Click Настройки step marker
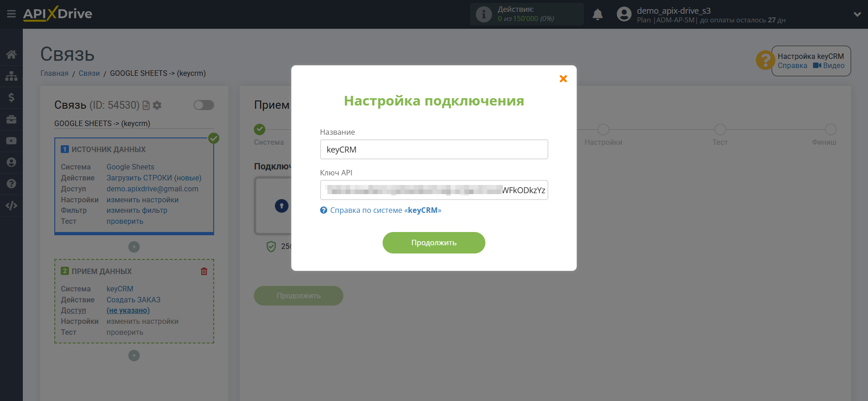The width and height of the screenshot is (868, 401). [603, 130]
